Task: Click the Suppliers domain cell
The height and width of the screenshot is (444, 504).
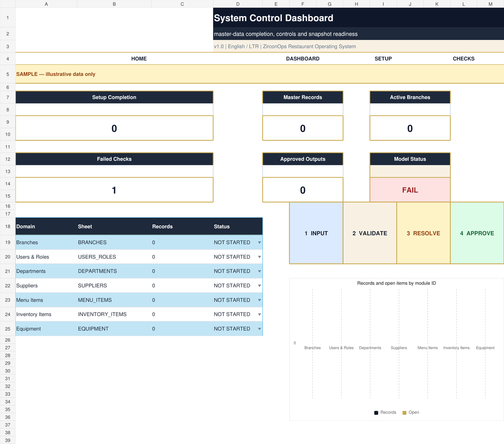Action: 46,286
